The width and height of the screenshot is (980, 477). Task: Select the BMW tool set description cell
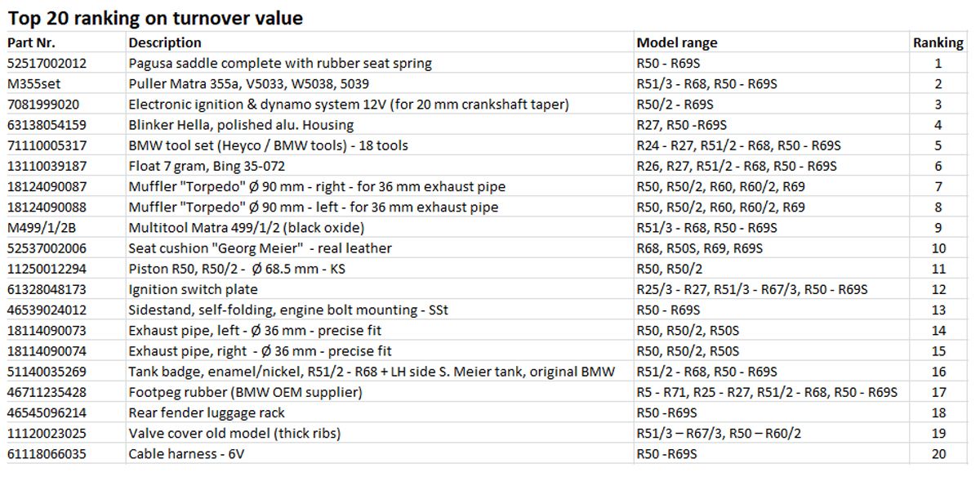click(380, 145)
